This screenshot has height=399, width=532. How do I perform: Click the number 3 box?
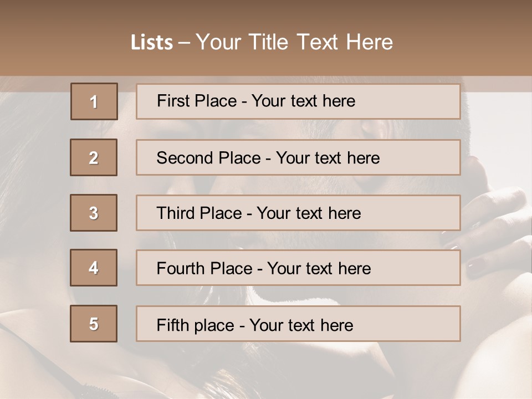[x=94, y=213]
